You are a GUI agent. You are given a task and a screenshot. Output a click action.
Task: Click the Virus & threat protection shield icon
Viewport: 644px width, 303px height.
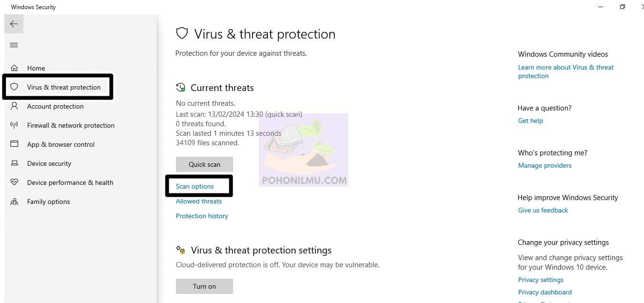coord(14,87)
